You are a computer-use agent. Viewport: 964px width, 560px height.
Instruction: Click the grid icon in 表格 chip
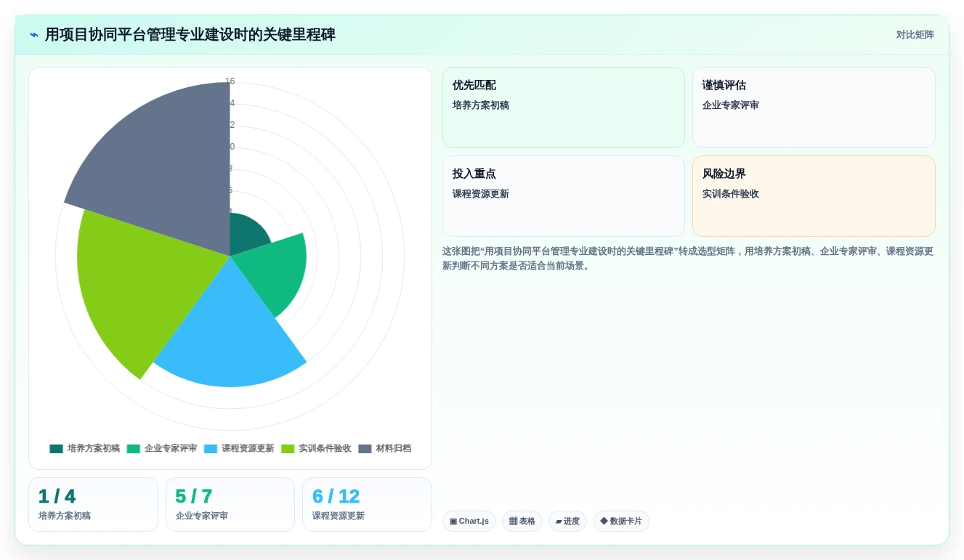click(513, 522)
